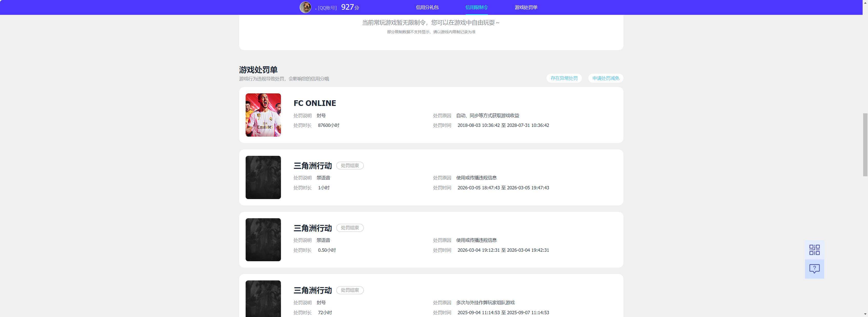Click the 多次与外挂作弊玩家组队游戏 penalty reason
This screenshot has height=317, width=868.
(x=485, y=302)
